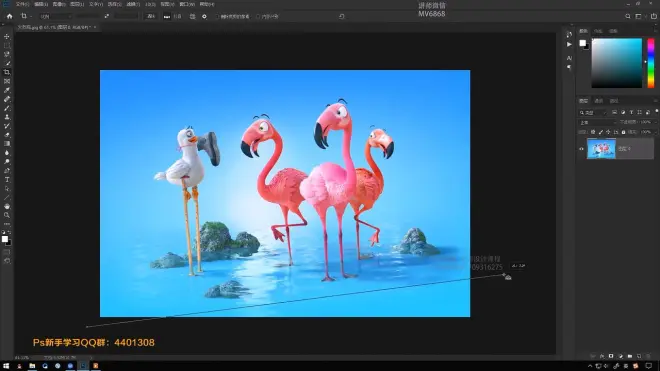660x371 pixels.
Task: Select the Gradient tool
Action: 7,144
